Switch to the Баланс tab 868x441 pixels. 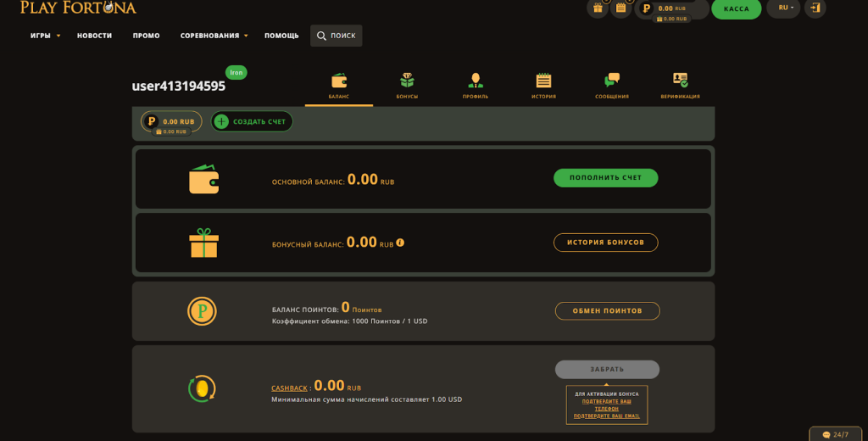[339, 86]
